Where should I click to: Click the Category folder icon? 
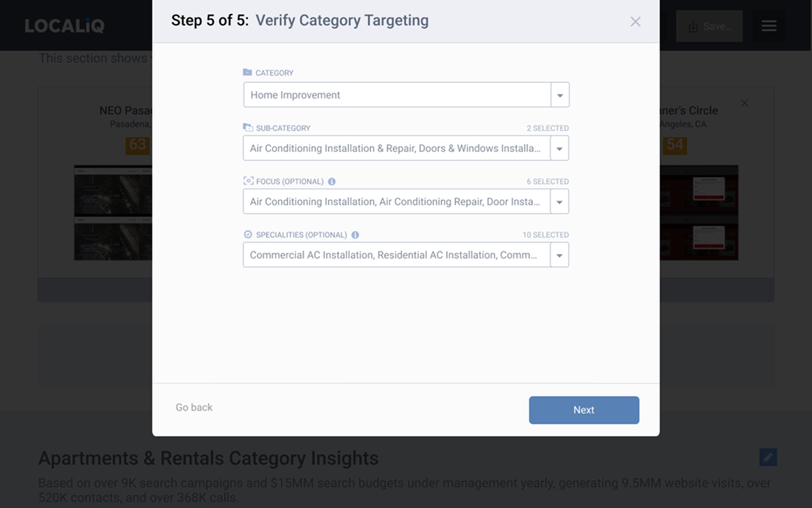click(247, 72)
